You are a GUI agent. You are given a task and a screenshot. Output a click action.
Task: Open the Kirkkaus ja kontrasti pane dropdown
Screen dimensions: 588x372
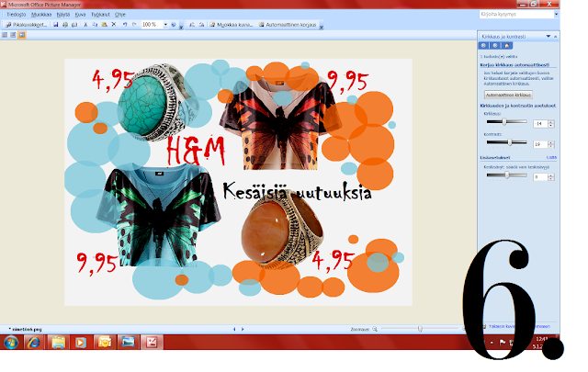[548, 37]
